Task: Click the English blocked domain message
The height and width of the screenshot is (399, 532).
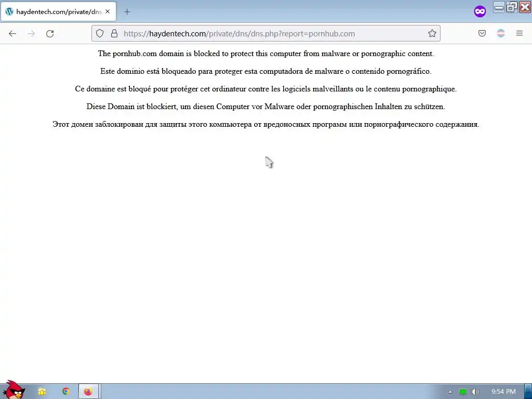Action: click(x=266, y=54)
